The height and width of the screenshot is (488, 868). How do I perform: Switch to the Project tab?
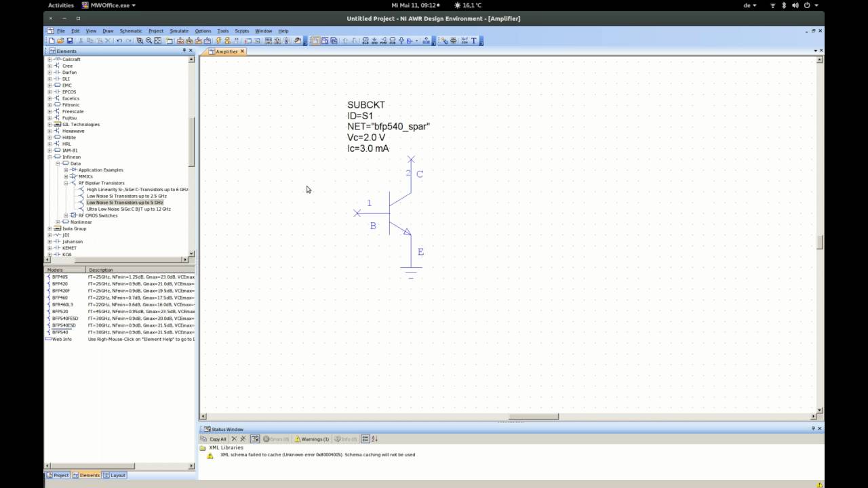click(x=58, y=475)
